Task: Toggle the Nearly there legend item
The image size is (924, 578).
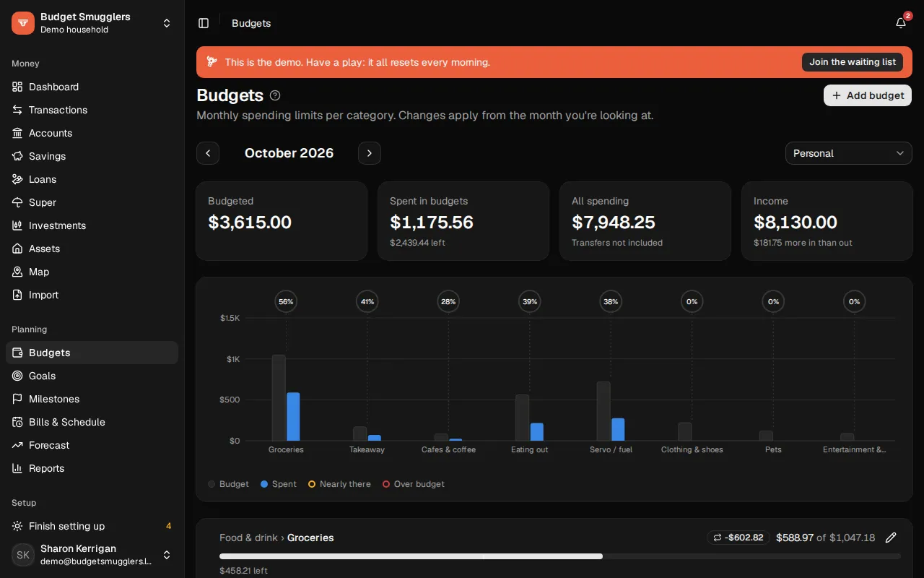Action: tap(339, 484)
